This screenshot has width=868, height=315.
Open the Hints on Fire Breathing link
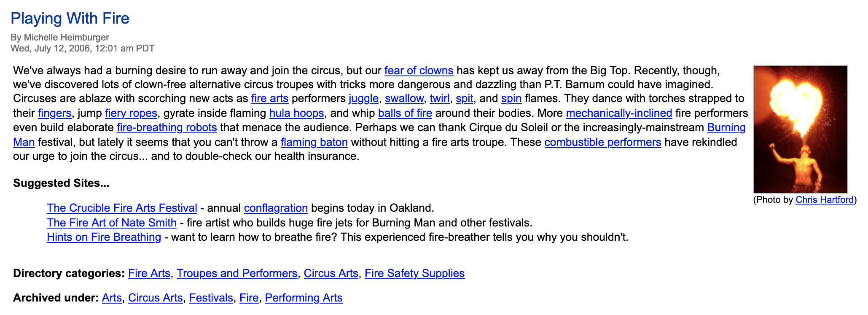click(104, 237)
